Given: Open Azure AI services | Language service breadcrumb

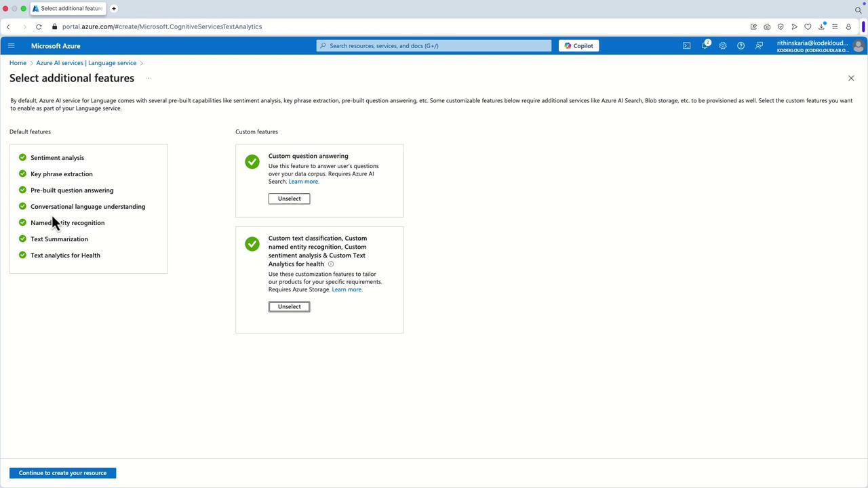Looking at the screenshot, I should [86, 63].
